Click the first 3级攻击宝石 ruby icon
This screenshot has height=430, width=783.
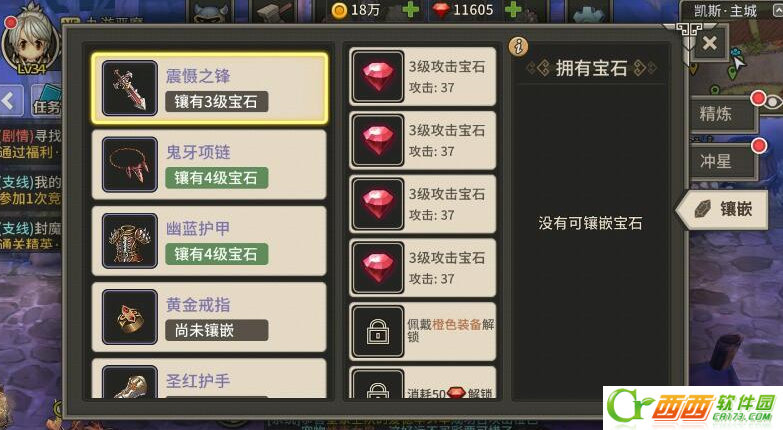378,76
